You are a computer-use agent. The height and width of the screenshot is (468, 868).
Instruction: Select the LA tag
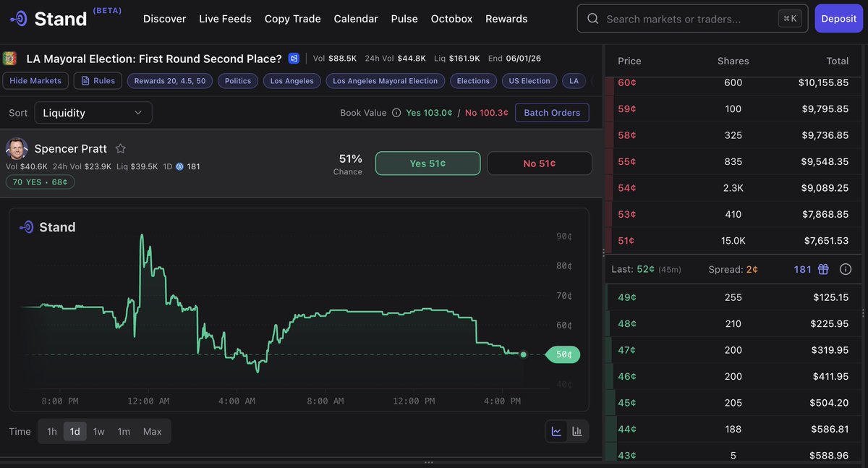tap(574, 81)
